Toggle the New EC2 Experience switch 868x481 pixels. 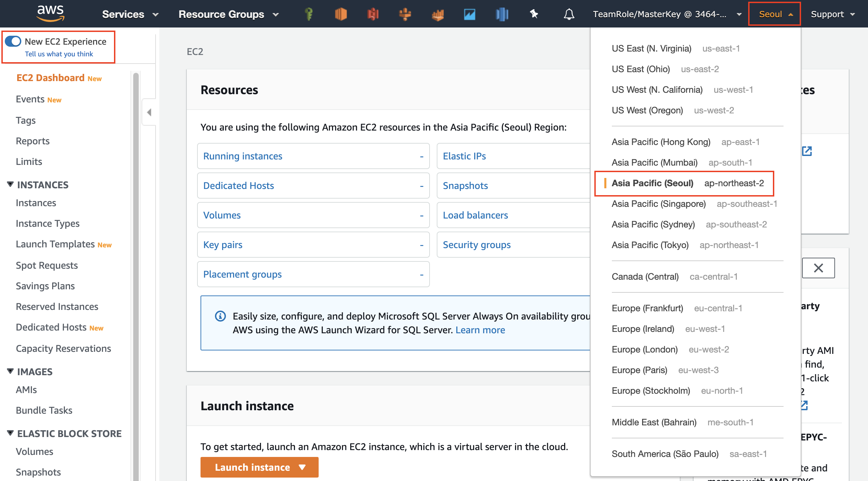(x=13, y=42)
